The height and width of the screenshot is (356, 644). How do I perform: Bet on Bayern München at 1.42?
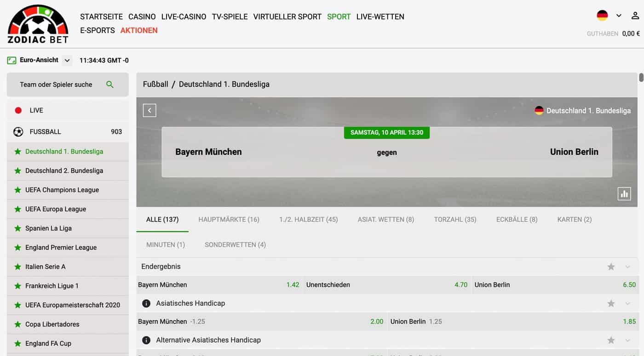click(x=219, y=285)
